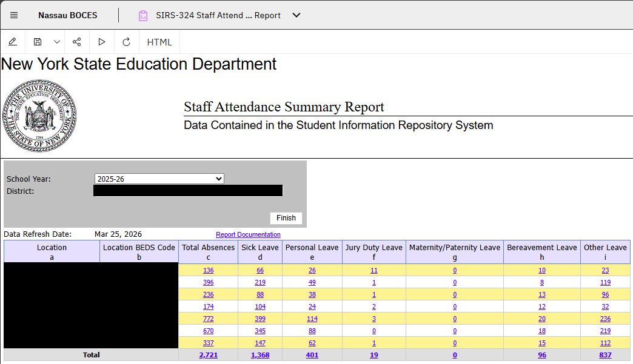Image resolution: width=633 pixels, height=364 pixels.
Task: Click the Location BEDS Code column header
Action: [139, 252]
